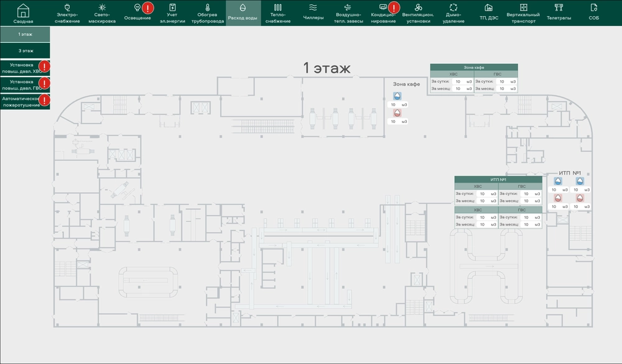The height and width of the screenshot is (364, 622).
Task: Click the blue cold water meter in Зона кафе
Action: (397, 96)
